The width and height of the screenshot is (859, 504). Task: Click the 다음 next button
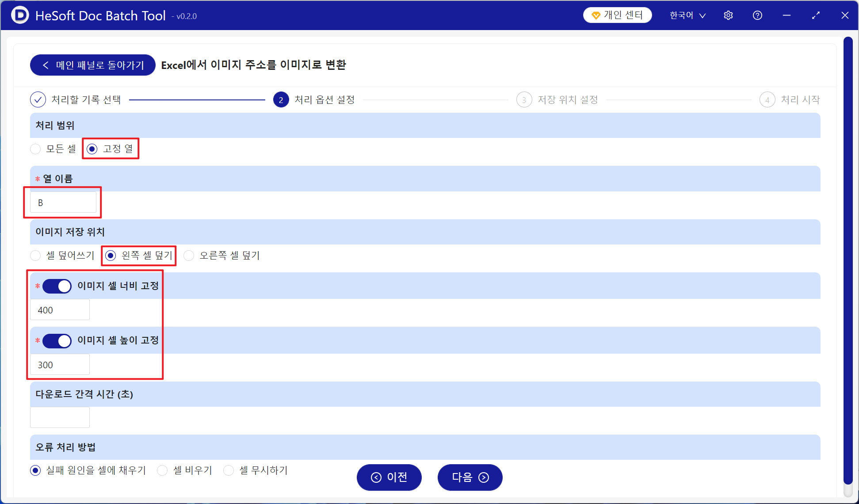coord(470,477)
